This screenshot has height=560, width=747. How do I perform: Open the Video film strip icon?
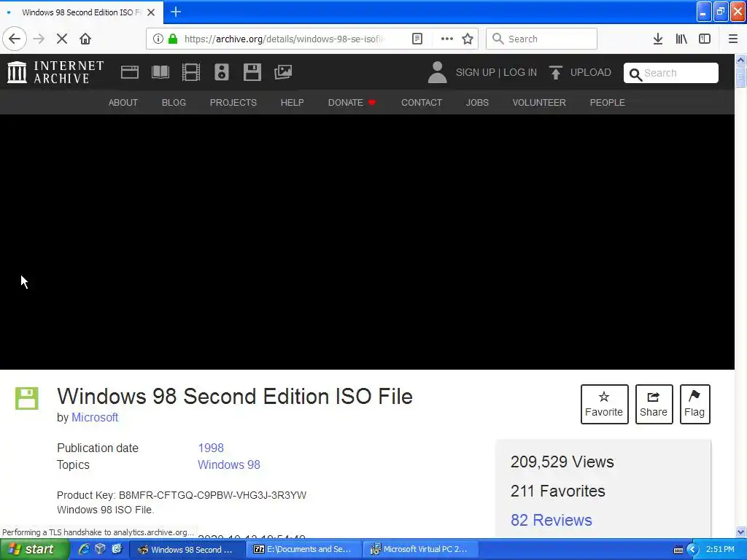coord(191,72)
